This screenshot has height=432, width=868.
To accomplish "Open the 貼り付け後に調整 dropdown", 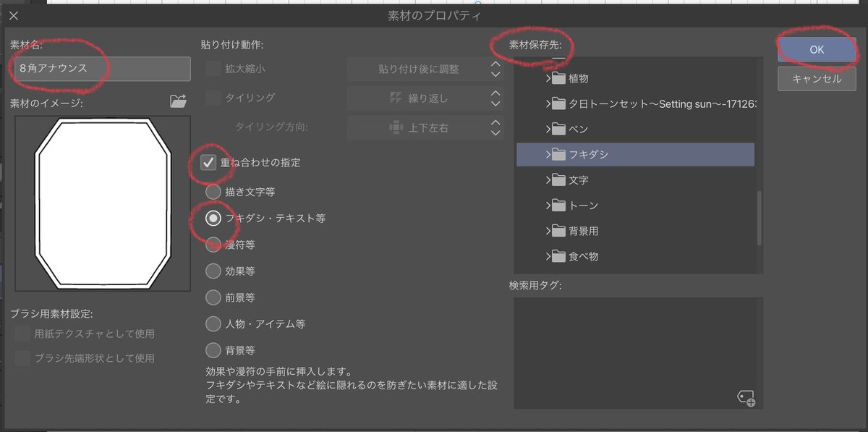I will pyautogui.click(x=425, y=69).
